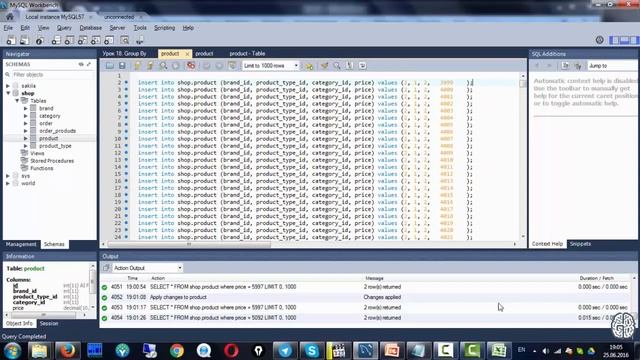The width and height of the screenshot is (640, 360).
Task: Maximize the SCHEMAS section via its expand arrow
Action: pyautogui.click(x=89, y=64)
